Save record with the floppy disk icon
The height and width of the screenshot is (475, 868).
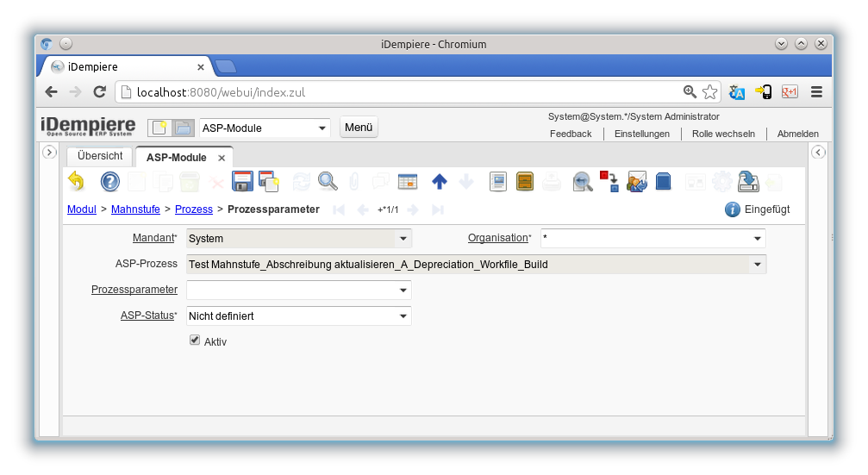(x=242, y=181)
